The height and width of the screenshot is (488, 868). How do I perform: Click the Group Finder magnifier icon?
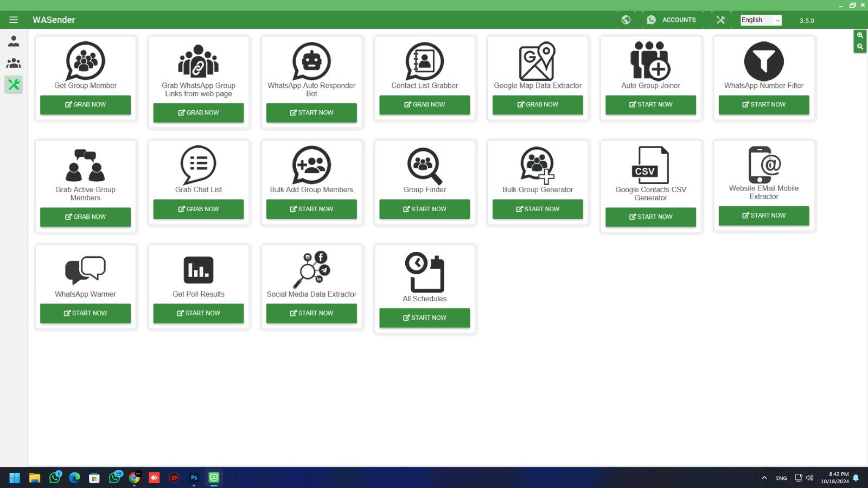[x=425, y=166]
